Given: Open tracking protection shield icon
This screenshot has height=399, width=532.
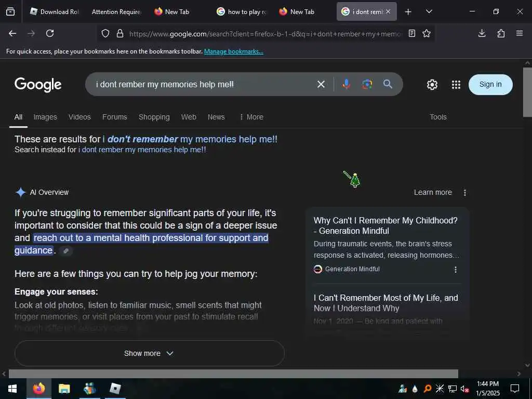Looking at the screenshot, I should (105, 33).
